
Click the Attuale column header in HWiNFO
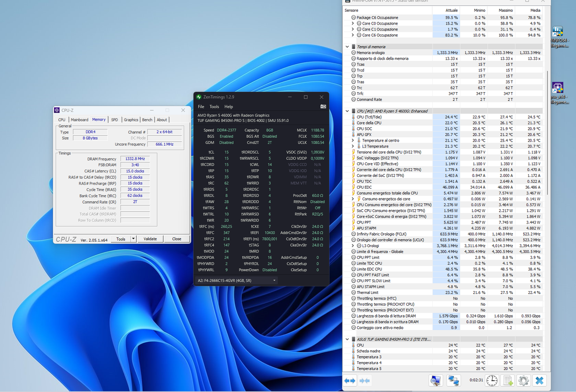coord(446,10)
